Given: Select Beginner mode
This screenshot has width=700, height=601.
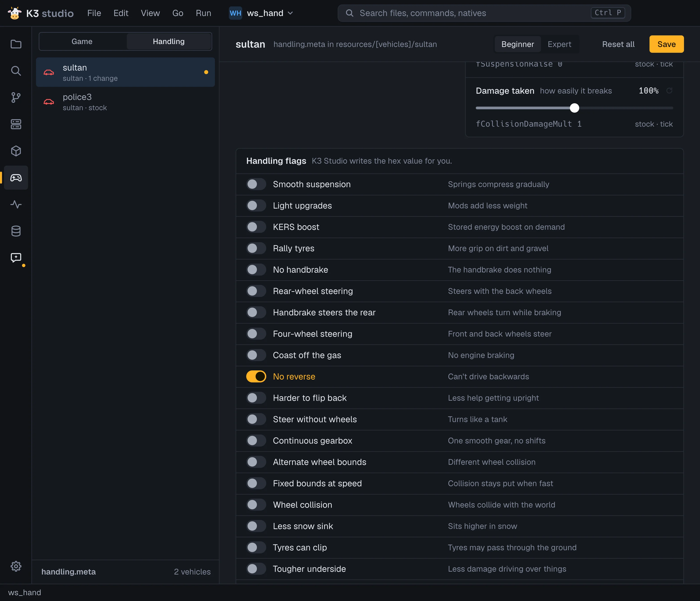Looking at the screenshot, I should point(518,44).
